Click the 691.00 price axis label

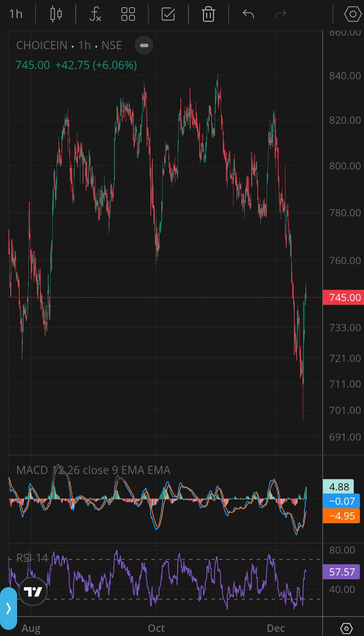(344, 437)
